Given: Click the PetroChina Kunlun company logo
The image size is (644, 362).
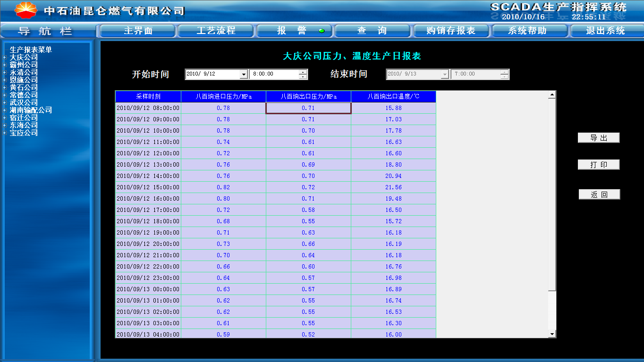Looking at the screenshot, I should pyautogui.click(x=25, y=10).
